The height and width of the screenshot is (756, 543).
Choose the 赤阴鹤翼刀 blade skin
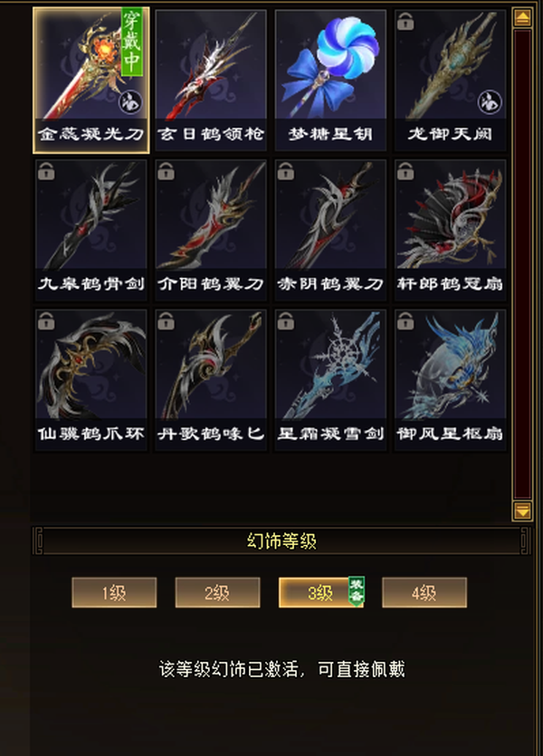point(330,231)
